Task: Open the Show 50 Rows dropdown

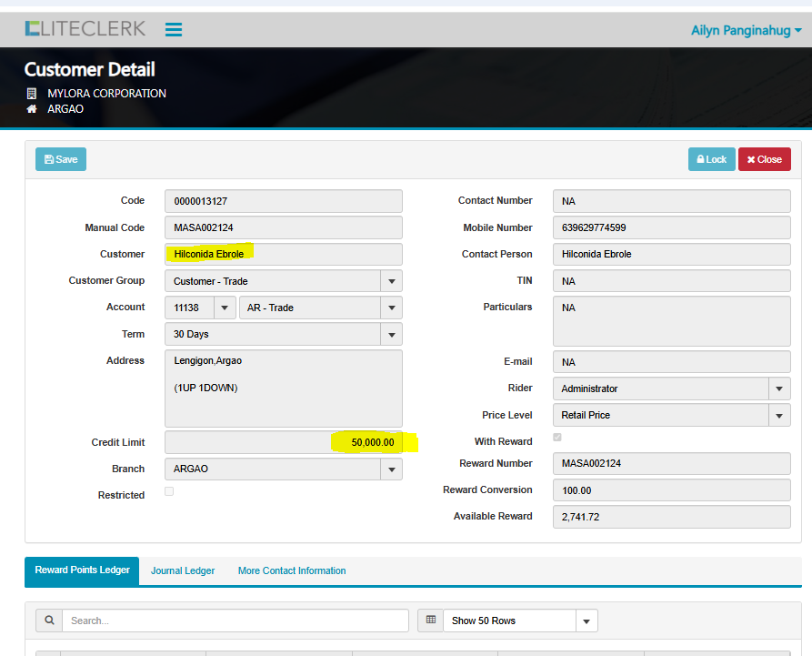Action: point(586,621)
